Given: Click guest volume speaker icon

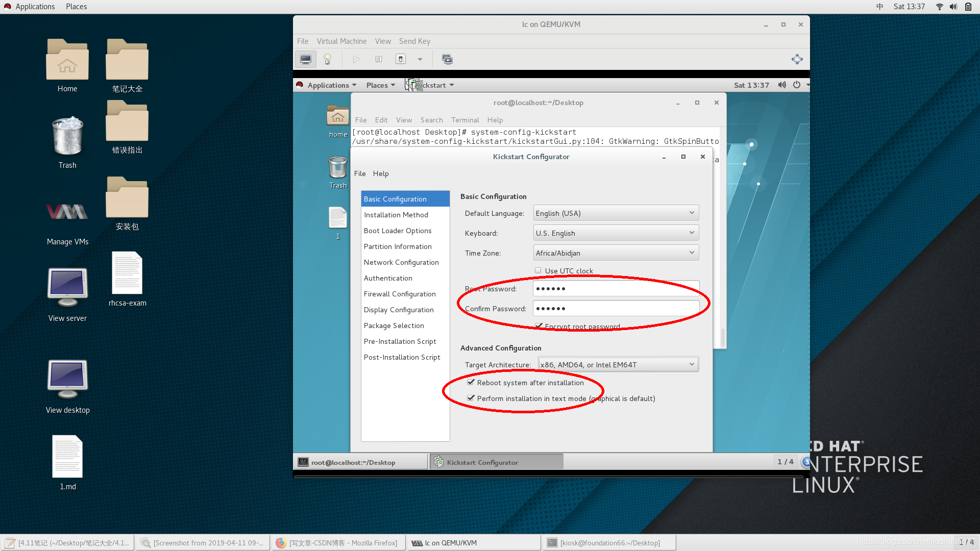Looking at the screenshot, I should click(x=781, y=85).
